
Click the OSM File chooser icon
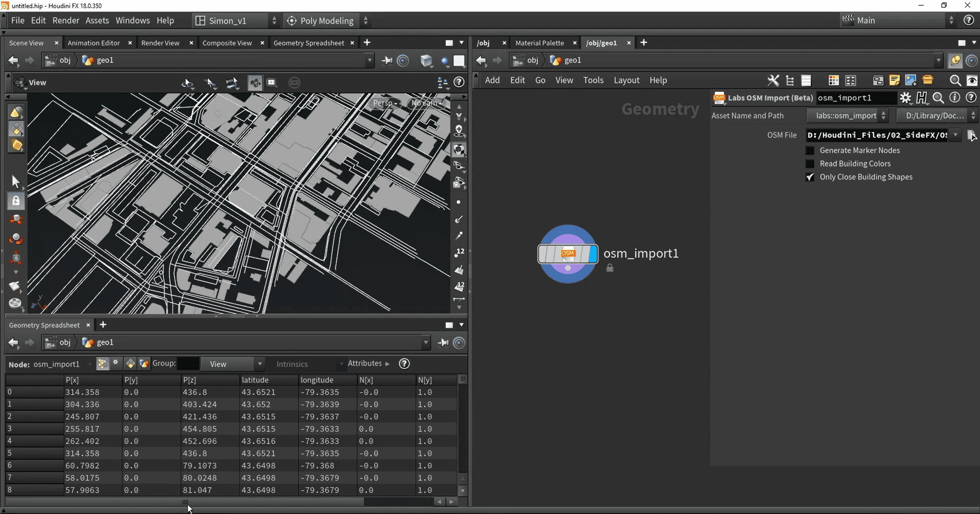click(971, 135)
